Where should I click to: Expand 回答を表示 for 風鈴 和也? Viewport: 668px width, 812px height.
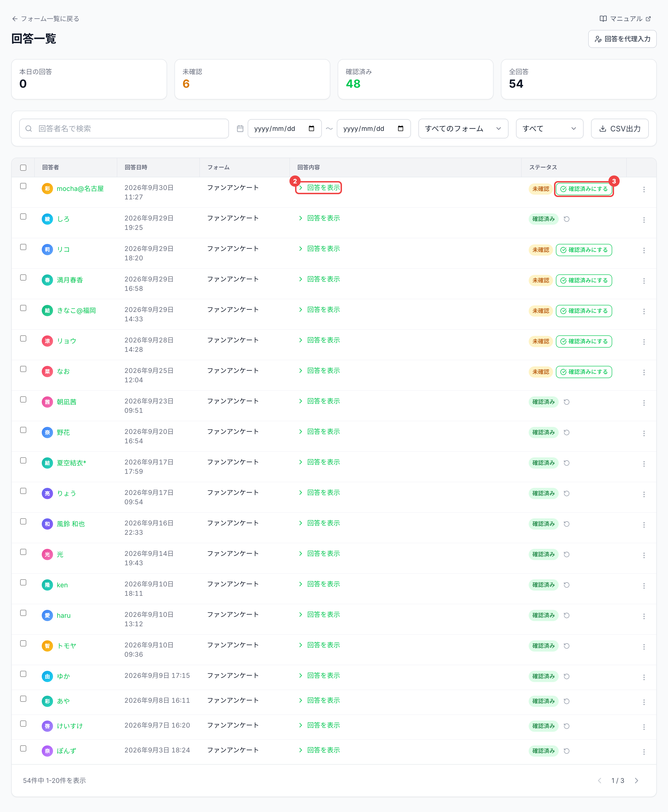pos(319,523)
